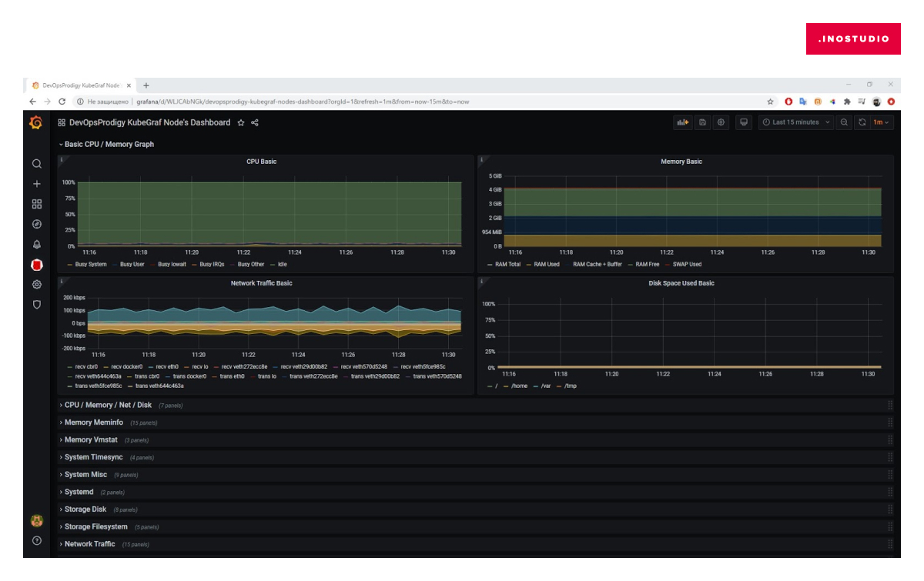Open dashboard settings gear in toolbar
924x581 pixels.
[721, 122]
